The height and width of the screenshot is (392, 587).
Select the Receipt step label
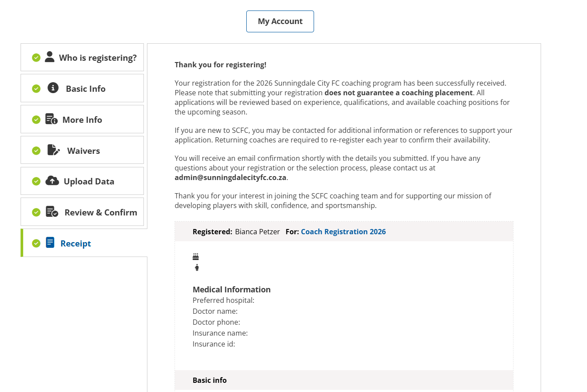click(x=76, y=243)
